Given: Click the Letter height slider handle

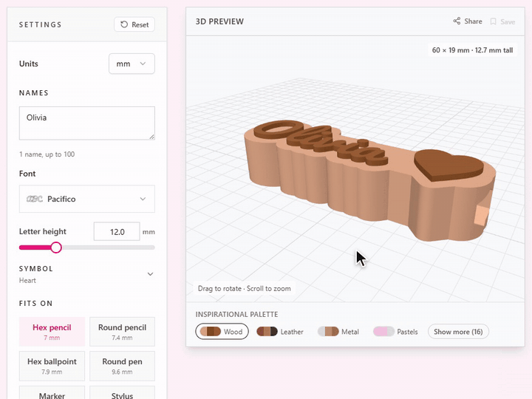Looking at the screenshot, I should pyautogui.click(x=56, y=248).
